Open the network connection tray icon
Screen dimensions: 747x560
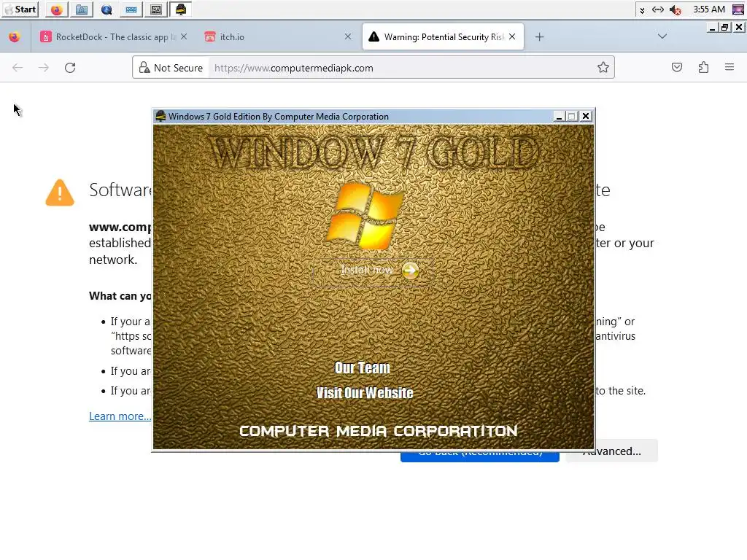tap(658, 9)
